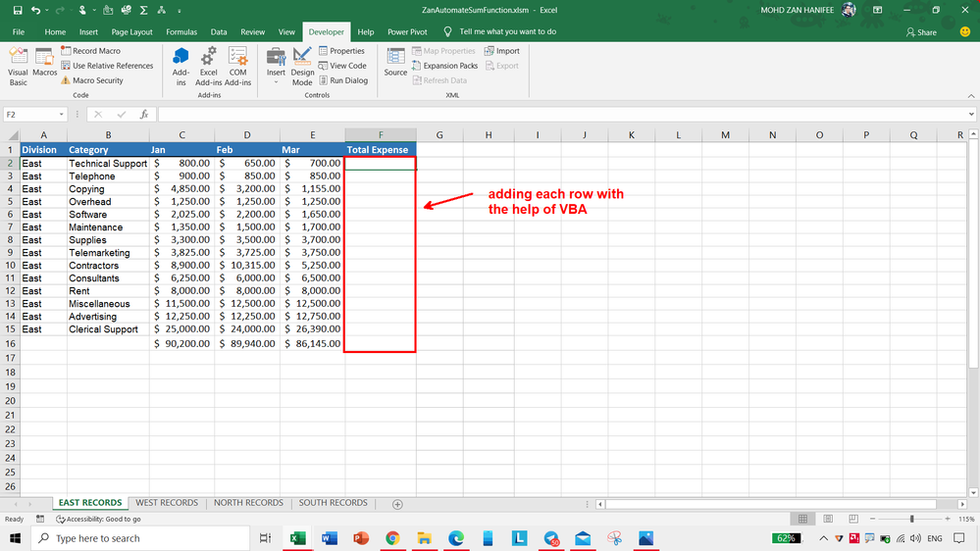Click the macro recording status bar icon

(40, 520)
